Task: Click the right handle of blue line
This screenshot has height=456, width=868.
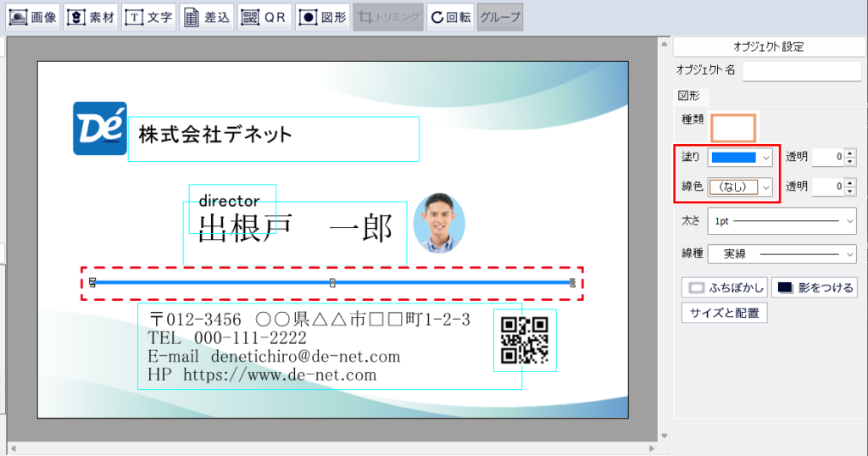Action: (x=572, y=283)
